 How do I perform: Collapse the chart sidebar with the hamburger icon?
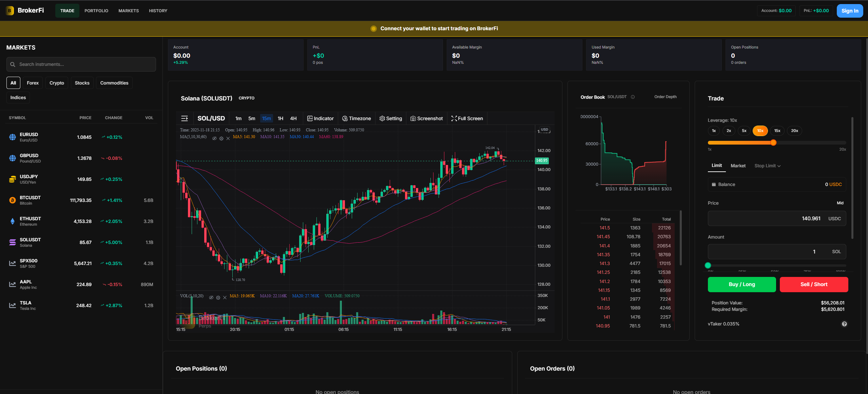pos(185,118)
